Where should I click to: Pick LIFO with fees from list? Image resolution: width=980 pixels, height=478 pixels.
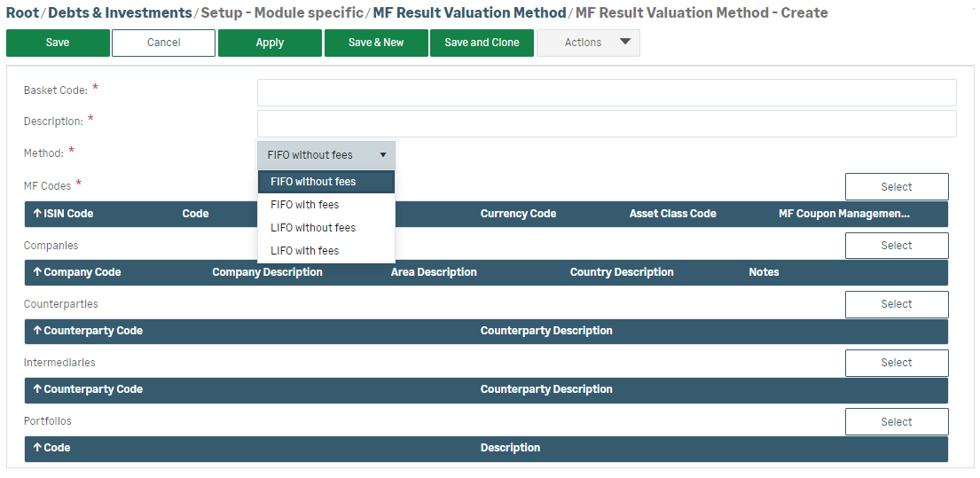pos(305,251)
